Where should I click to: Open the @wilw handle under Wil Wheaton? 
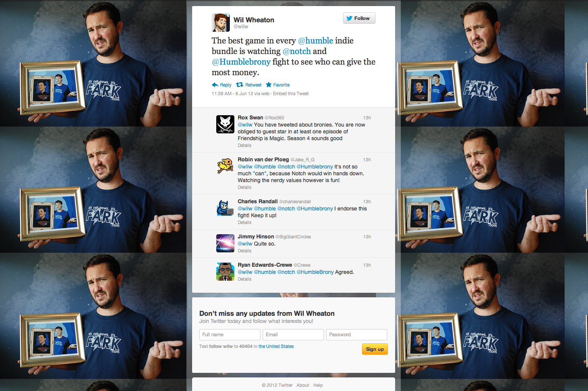[241, 26]
